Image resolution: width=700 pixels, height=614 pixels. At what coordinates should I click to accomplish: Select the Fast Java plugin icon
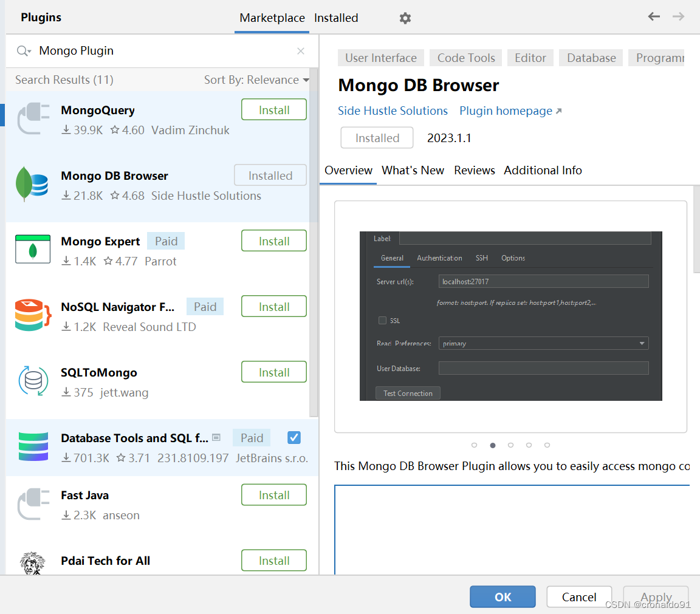coord(33,504)
